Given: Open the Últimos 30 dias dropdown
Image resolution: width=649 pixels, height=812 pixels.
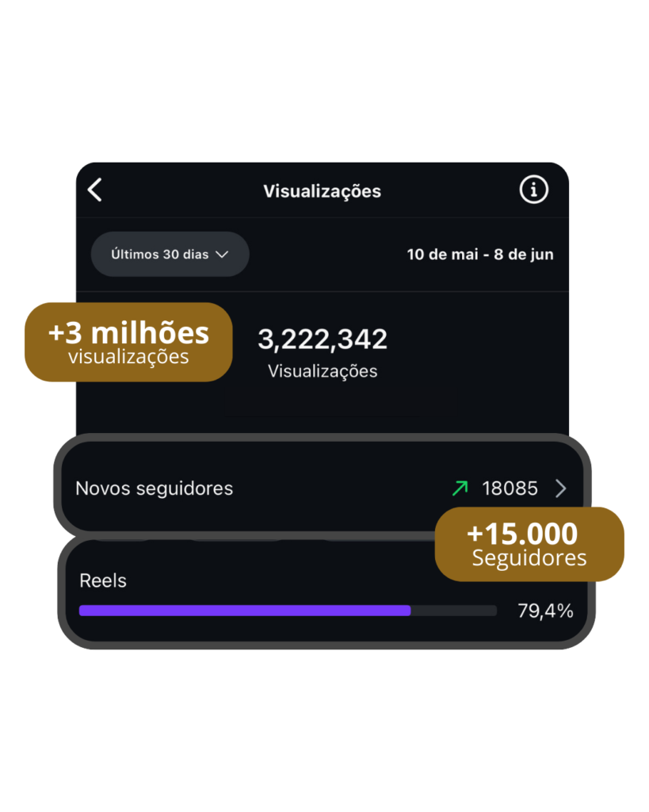Looking at the screenshot, I should tap(170, 255).
